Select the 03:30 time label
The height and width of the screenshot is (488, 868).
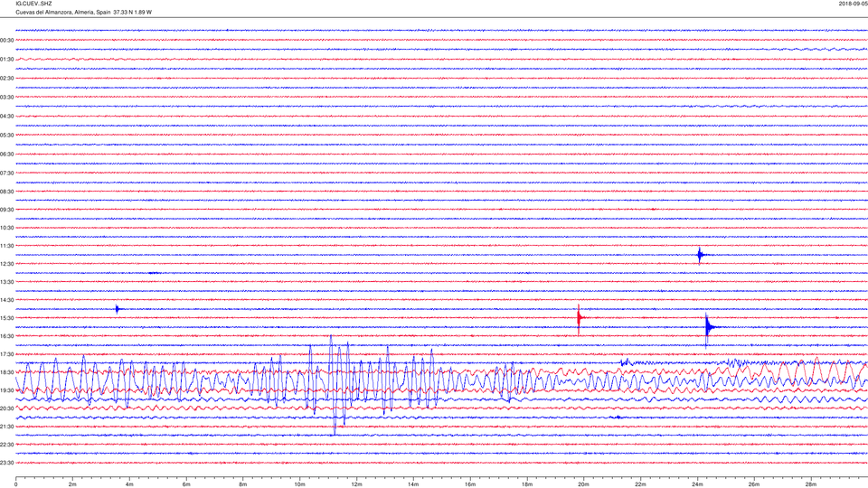7,98
